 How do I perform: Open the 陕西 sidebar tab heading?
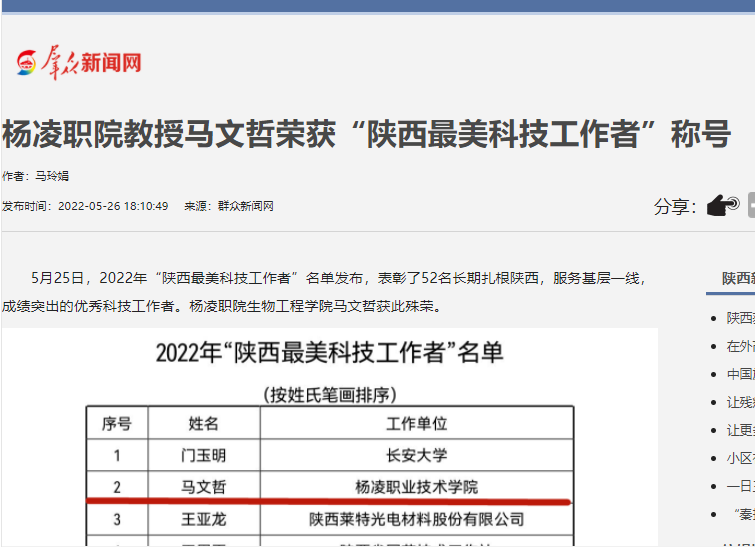pos(738,279)
